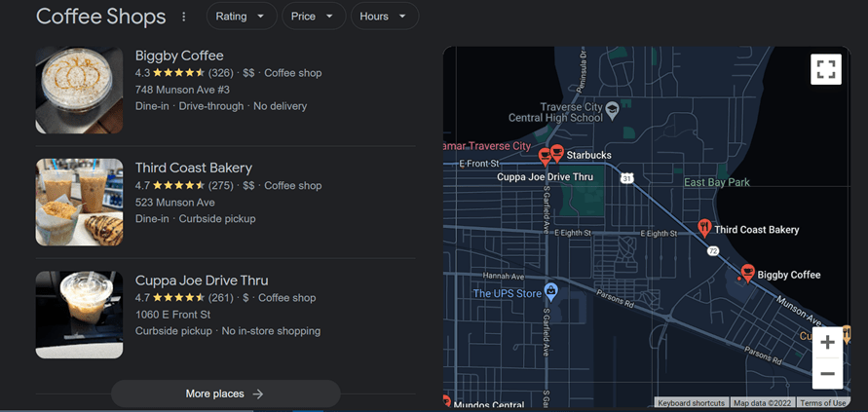This screenshot has width=868, height=412.
Task: Click the Map data ©2022 label
Action: [762, 403]
